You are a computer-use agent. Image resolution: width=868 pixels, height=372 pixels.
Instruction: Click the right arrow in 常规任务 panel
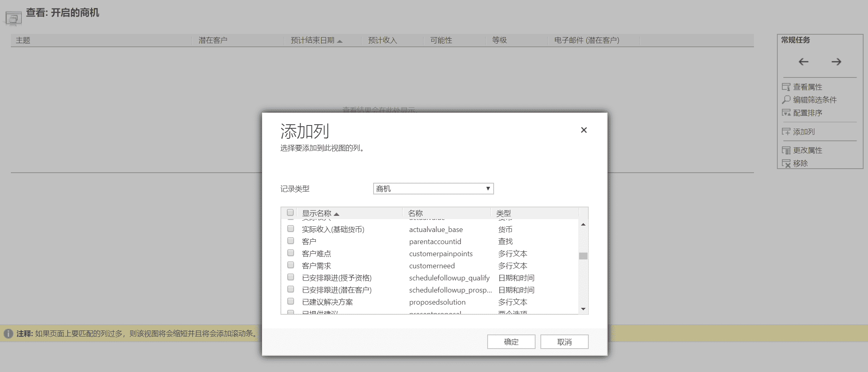[x=836, y=62]
